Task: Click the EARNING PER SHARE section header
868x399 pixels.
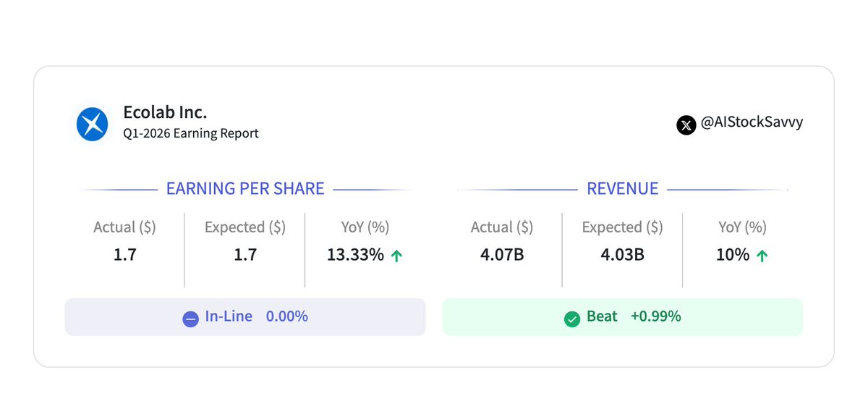Action: (245, 189)
